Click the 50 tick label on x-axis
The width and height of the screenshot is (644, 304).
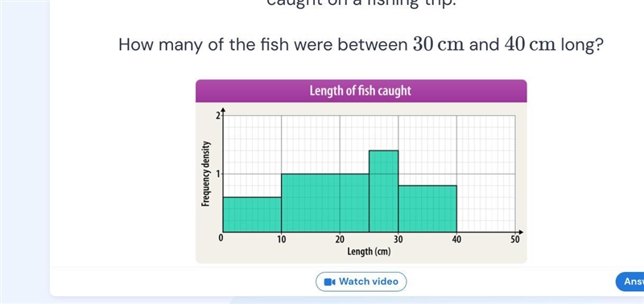(515, 240)
